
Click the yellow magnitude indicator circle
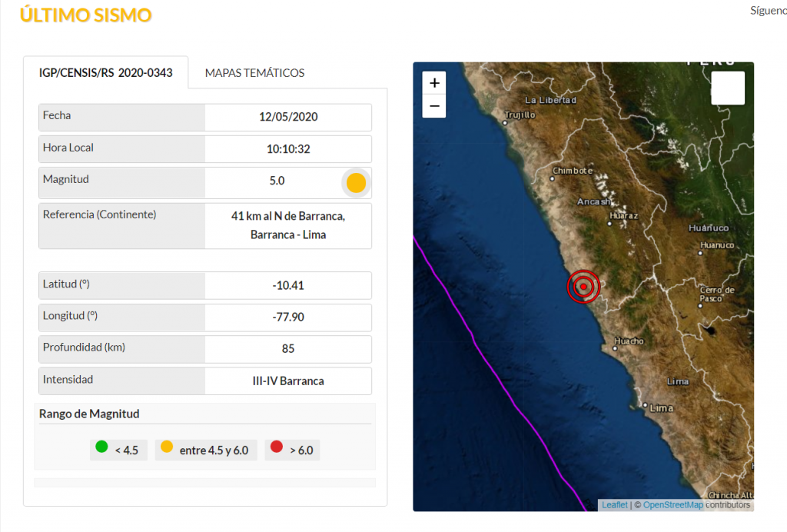(x=356, y=183)
